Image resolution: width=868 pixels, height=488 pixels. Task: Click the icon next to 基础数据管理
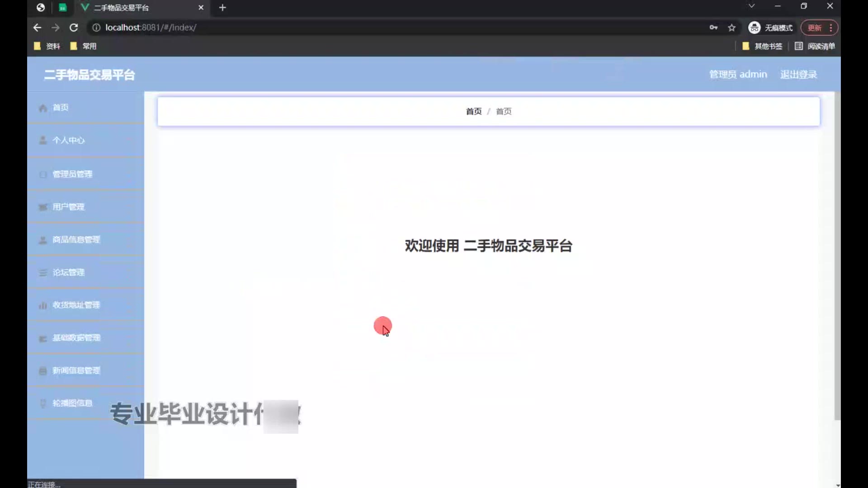coord(43,338)
